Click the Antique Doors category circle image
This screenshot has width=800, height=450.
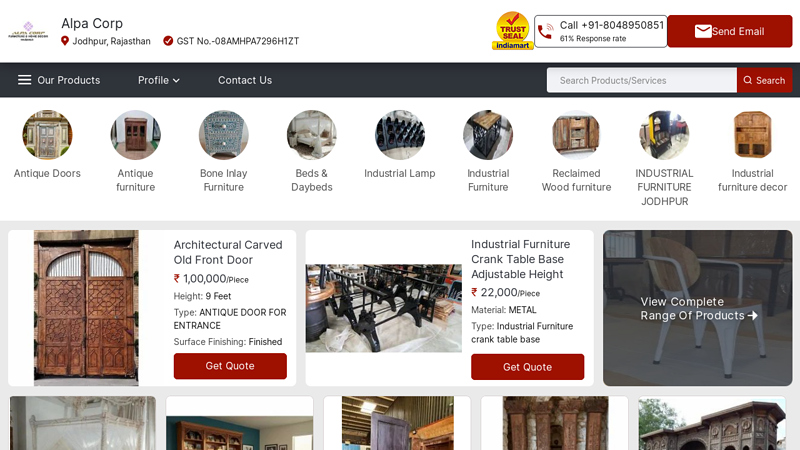[47, 135]
